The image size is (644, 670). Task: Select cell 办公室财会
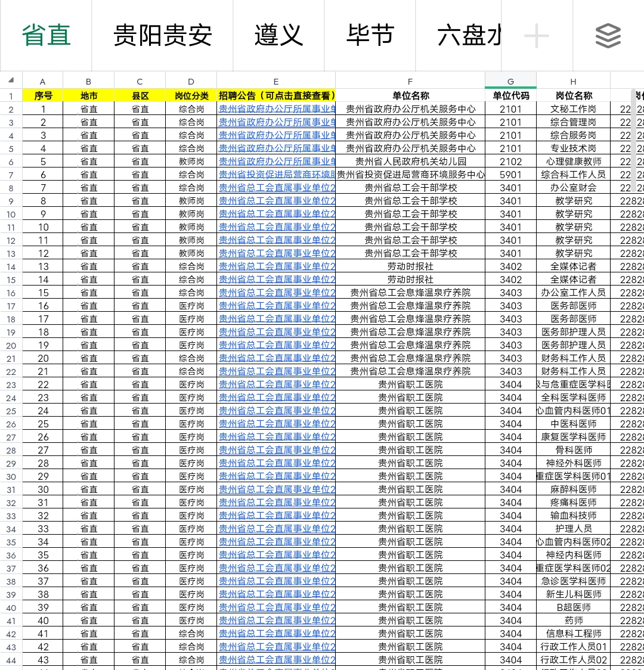573,188
